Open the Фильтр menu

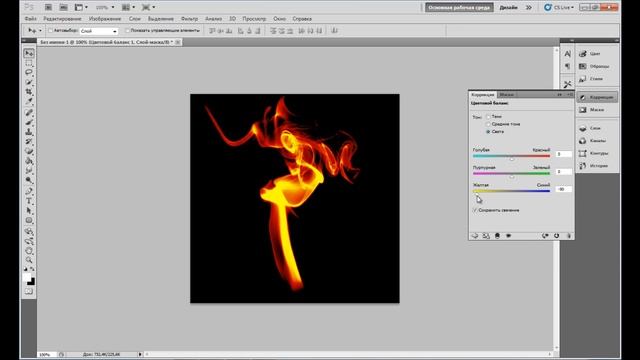[x=189, y=19]
